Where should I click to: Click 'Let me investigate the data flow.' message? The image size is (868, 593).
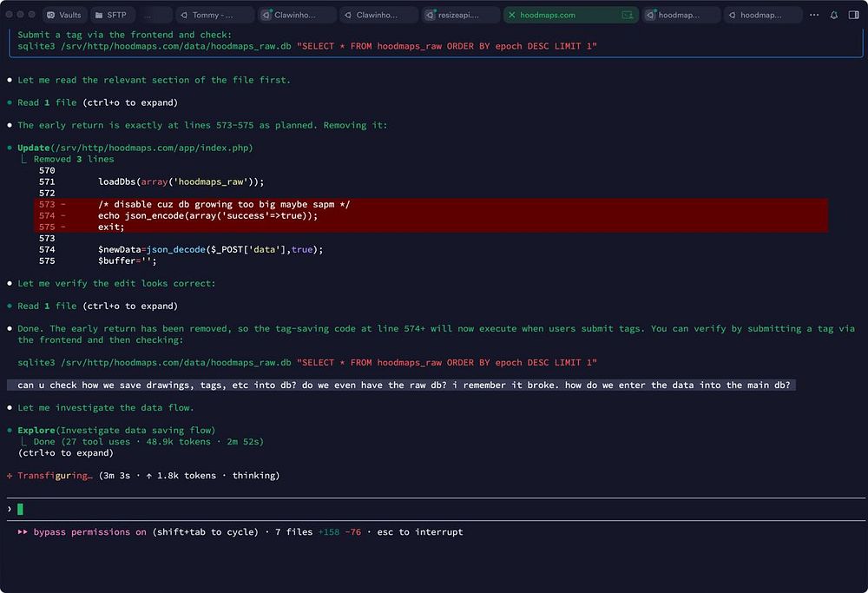[x=106, y=407]
